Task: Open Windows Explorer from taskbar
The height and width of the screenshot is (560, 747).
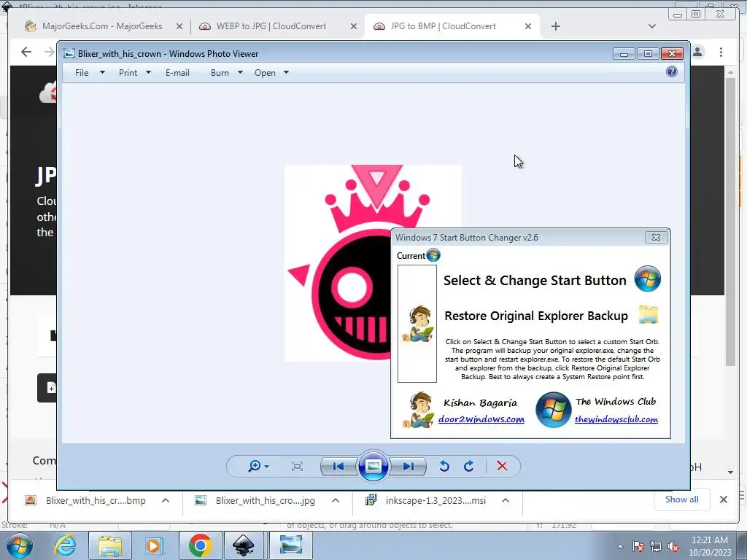Action: click(110, 545)
